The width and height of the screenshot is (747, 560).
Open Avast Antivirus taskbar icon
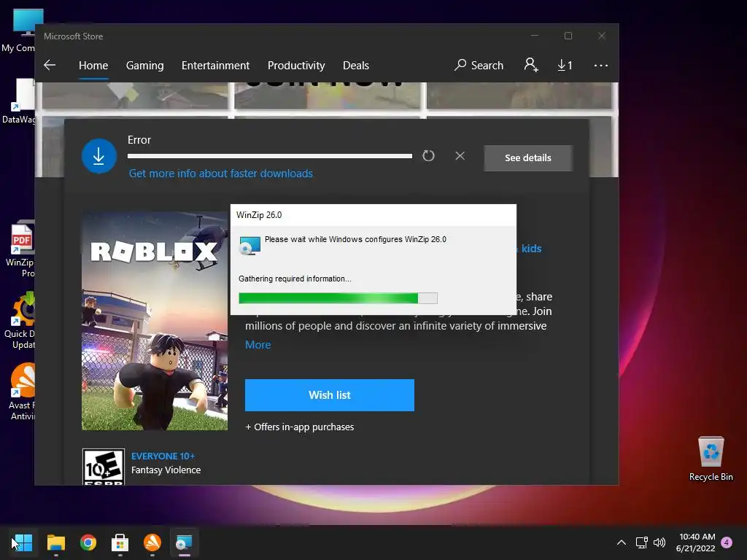(x=152, y=542)
